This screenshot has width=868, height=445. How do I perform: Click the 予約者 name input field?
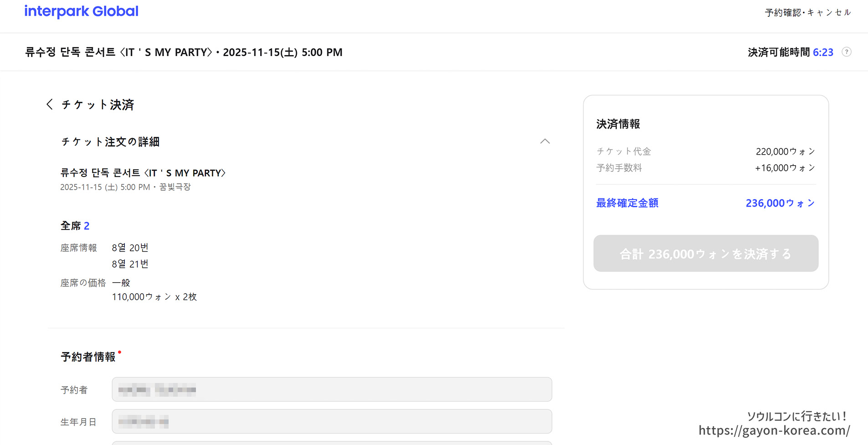coord(332,389)
